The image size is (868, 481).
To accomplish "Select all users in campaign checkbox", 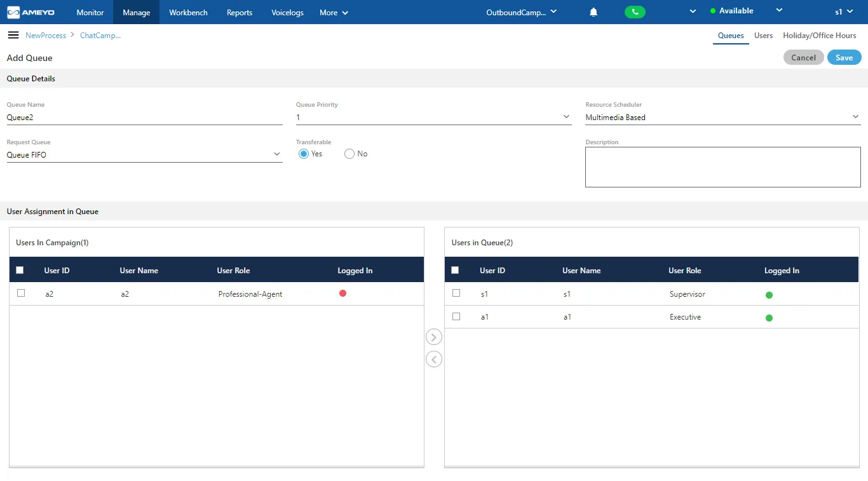I will tap(20, 270).
